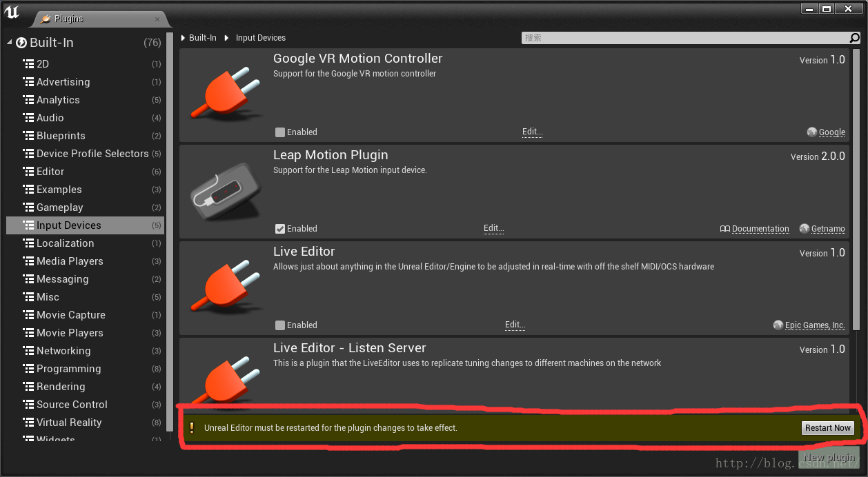The image size is (868, 477).
Task: Open the Getnamo author link
Action: [828, 229]
